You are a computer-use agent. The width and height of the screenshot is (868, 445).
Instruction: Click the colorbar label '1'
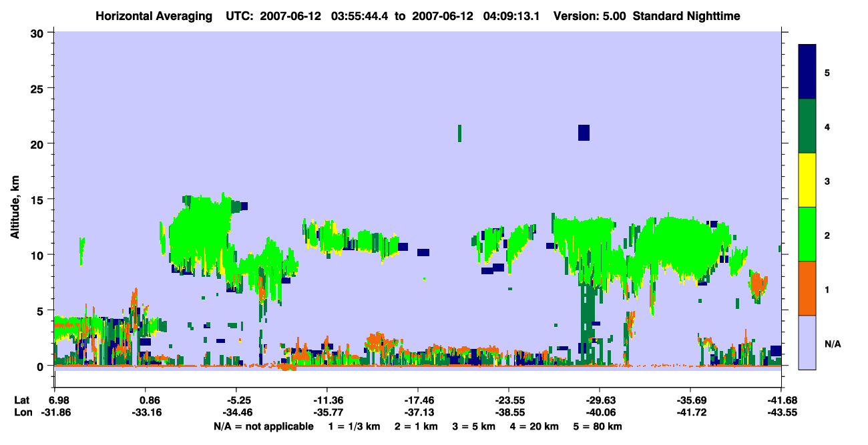tap(827, 289)
